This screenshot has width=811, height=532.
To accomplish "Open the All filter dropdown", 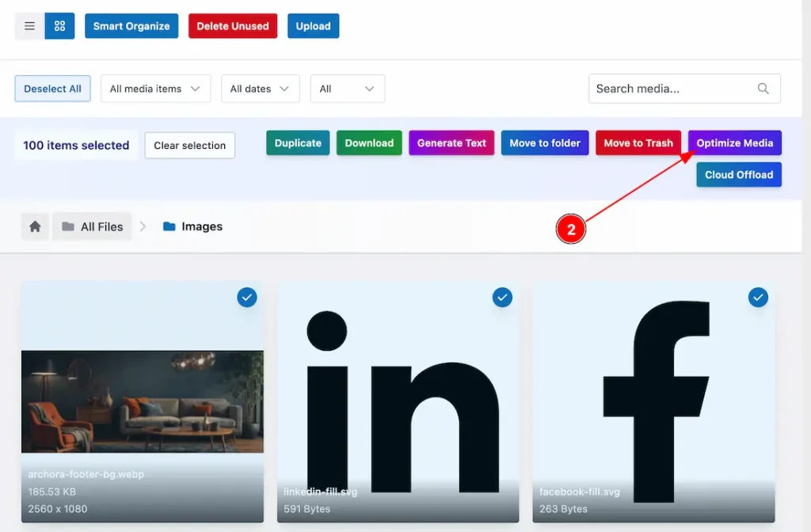I will click(347, 89).
